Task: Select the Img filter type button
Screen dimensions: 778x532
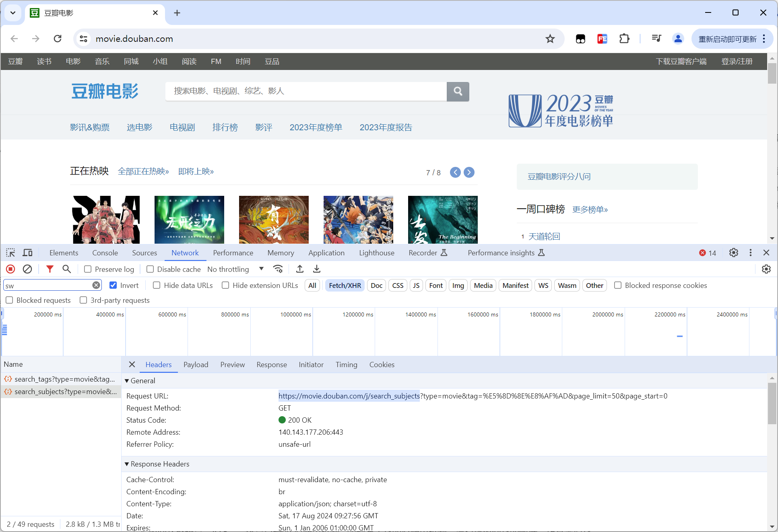Action: click(x=458, y=285)
